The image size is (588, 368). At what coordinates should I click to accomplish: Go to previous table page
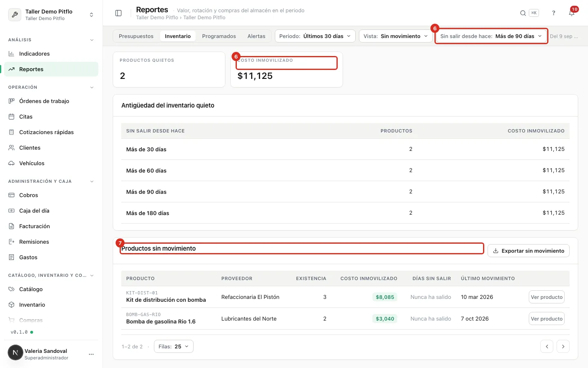pos(547,346)
